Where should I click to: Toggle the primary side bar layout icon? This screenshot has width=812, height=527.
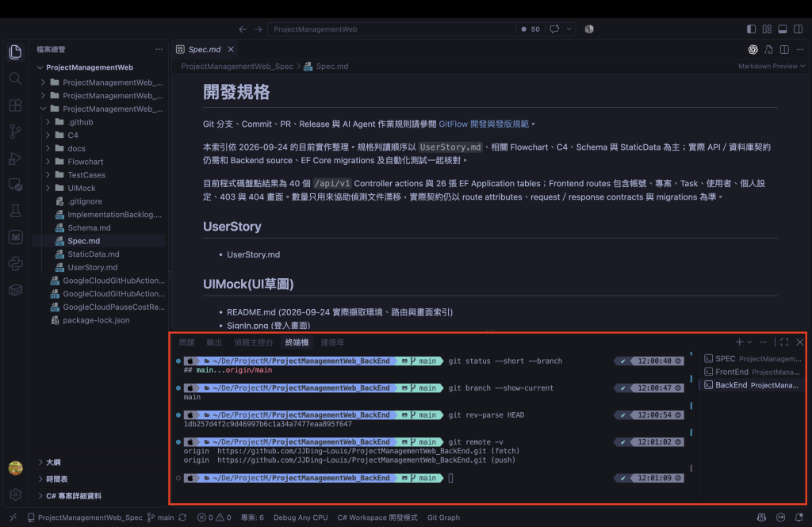[751, 29]
